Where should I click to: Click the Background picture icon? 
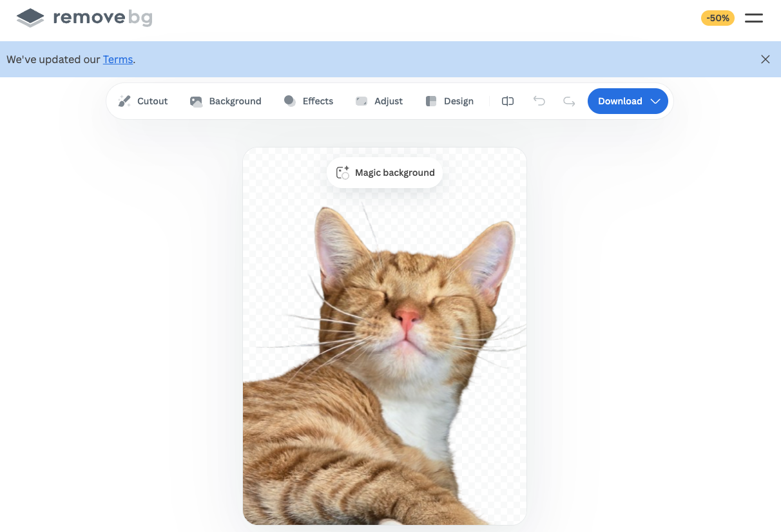197,101
